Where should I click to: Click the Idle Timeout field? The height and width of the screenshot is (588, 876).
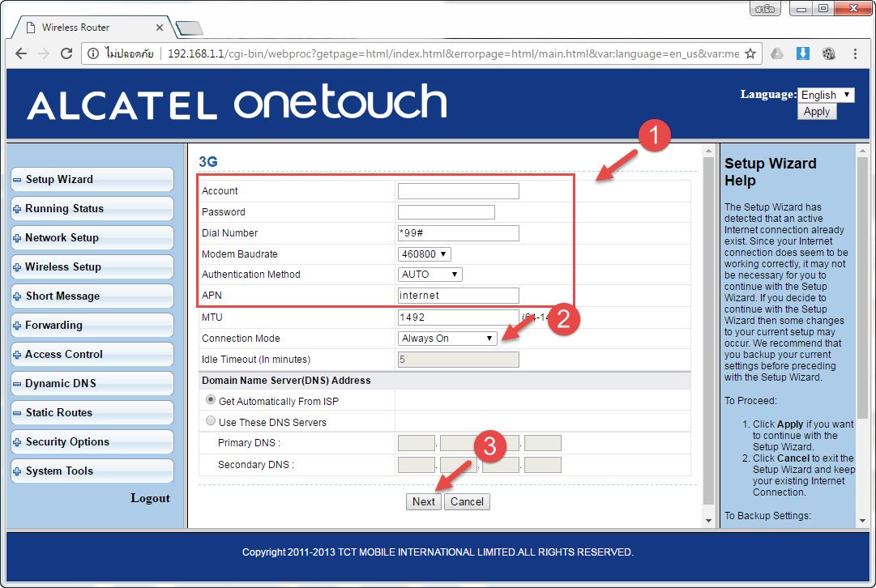pyautogui.click(x=458, y=360)
